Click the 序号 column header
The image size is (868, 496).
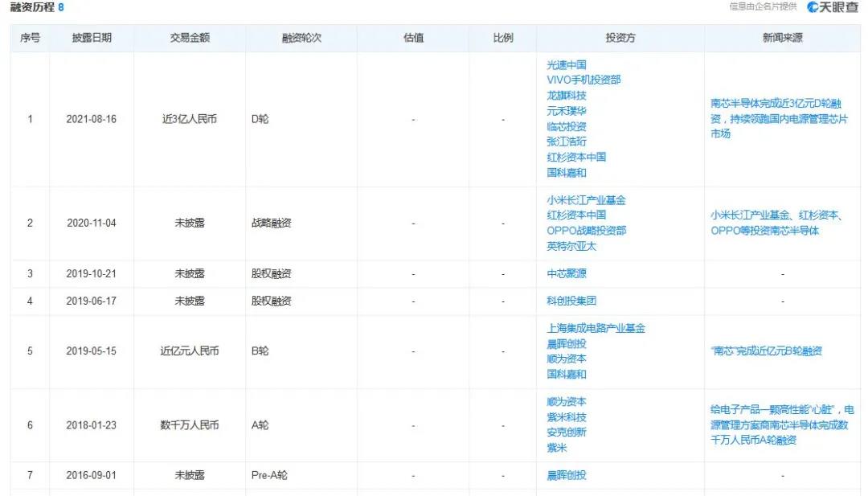[30, 38]
